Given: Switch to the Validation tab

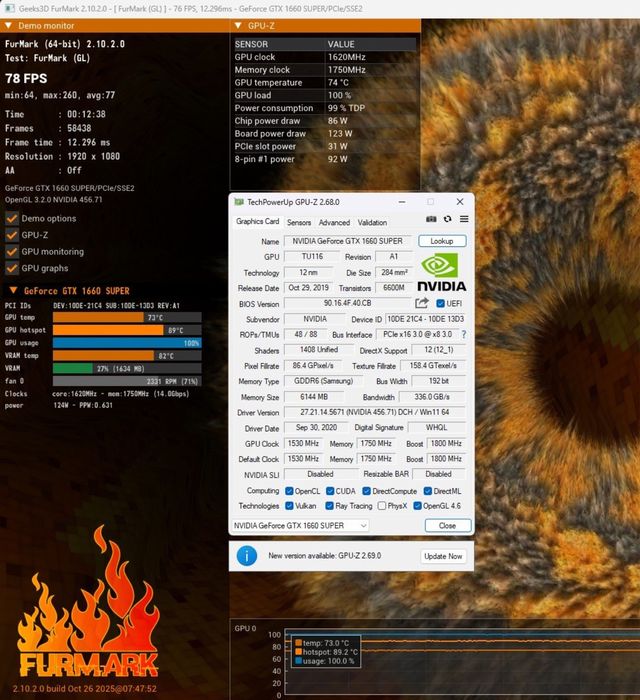Looking at the screenshot, I should (x=372, y=222).
